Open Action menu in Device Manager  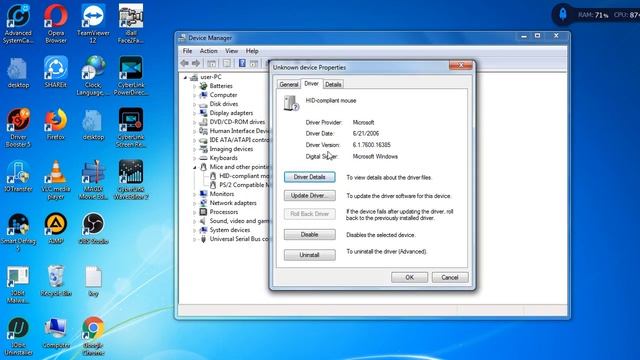(x=208, y=51)
